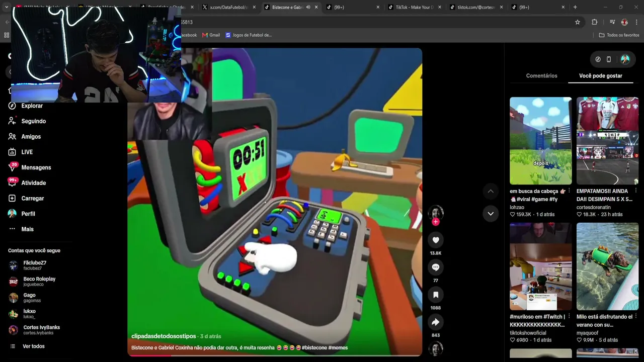This screenshot has width=644, height=362.
Task: Open the Amigos friends icon
Action: (12, 137)
